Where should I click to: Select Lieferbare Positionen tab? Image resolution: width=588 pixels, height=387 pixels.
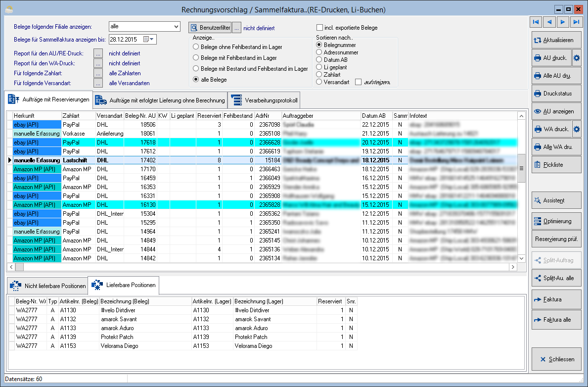click(x=123, y=285)
